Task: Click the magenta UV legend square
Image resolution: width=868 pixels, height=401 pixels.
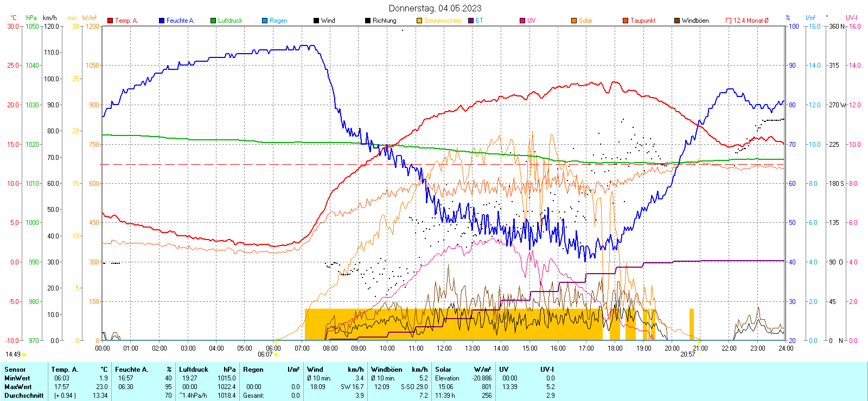Action: tap(522, 21)
